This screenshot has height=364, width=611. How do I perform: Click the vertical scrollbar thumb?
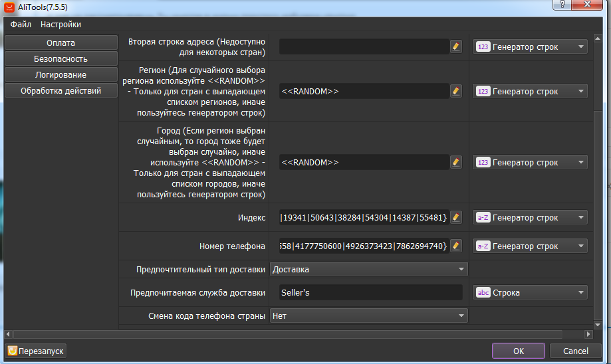pyautogui.click(x=597, y=215)
